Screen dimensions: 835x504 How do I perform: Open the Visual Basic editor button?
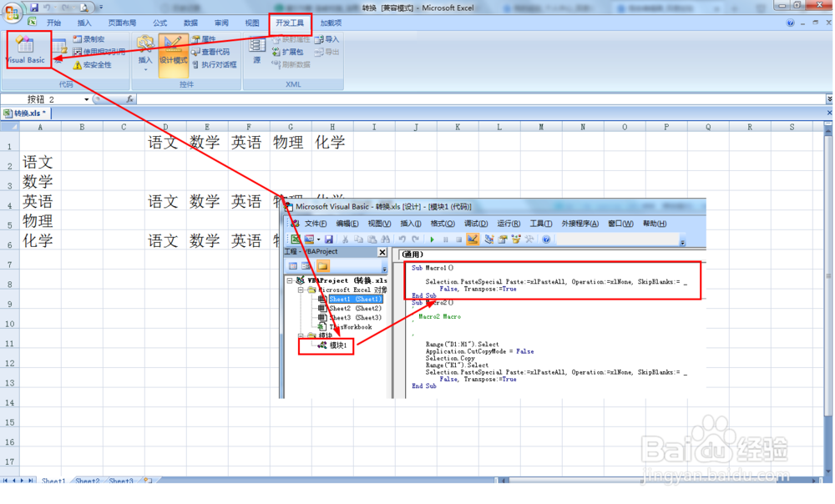coord(25,49)
